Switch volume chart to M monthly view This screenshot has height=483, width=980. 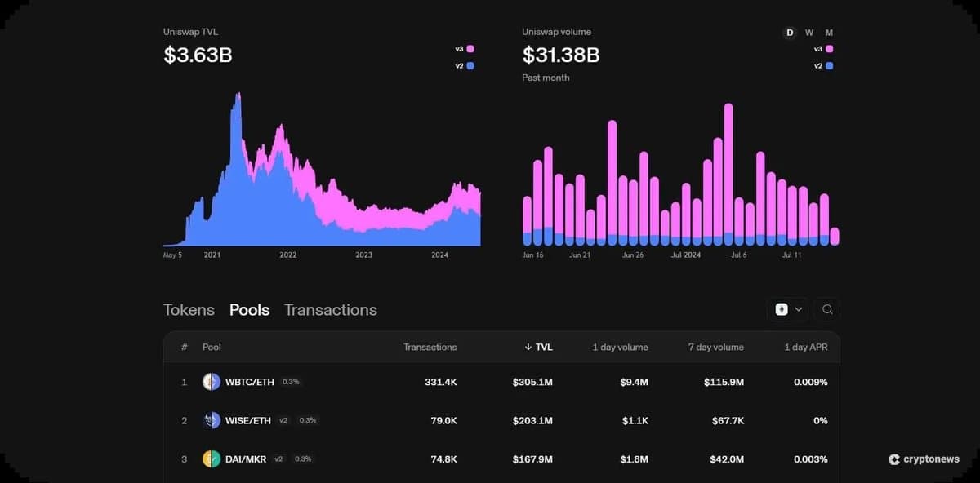(829, 33)
